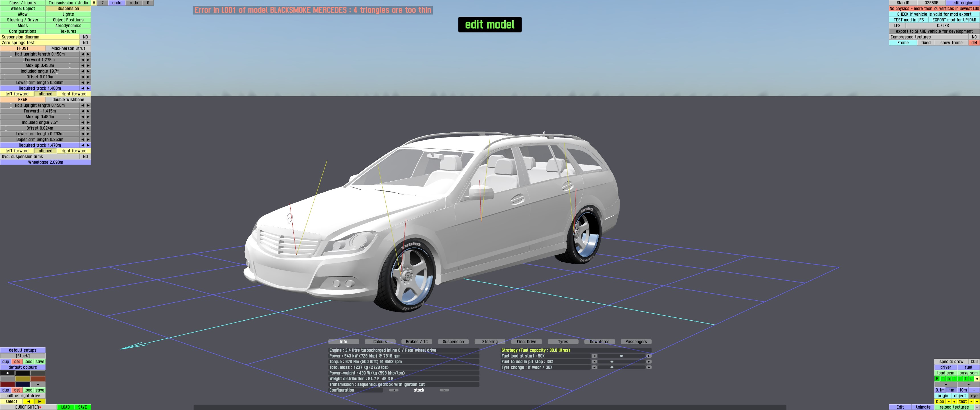
Task: Decrease rear Included angle 7.5° with left arrow
Action: (83, 122)
